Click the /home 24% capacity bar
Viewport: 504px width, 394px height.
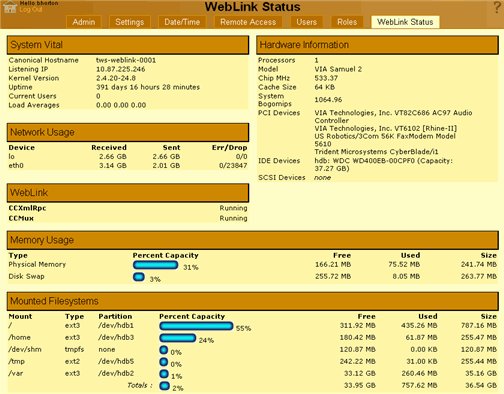[x=177, y=338]
